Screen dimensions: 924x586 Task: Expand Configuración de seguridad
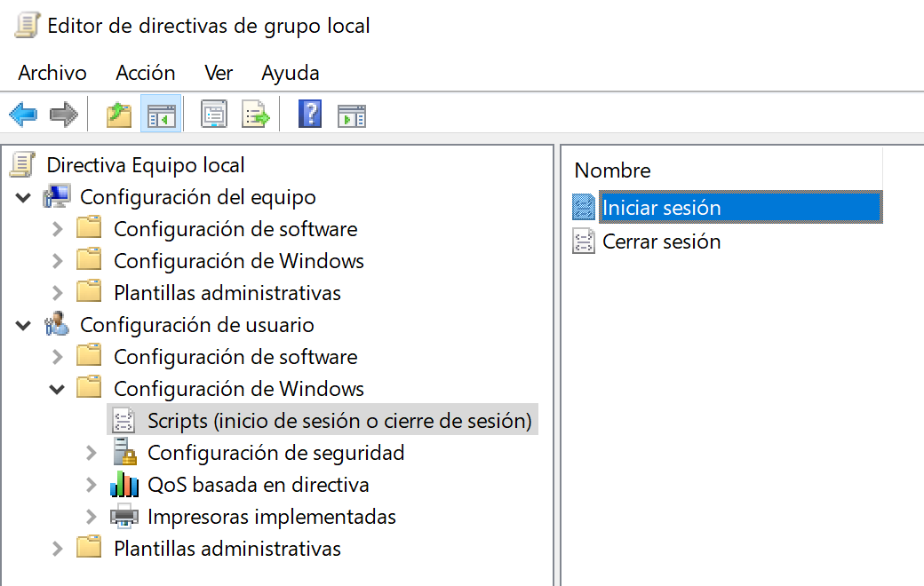(x=90, y=452)
